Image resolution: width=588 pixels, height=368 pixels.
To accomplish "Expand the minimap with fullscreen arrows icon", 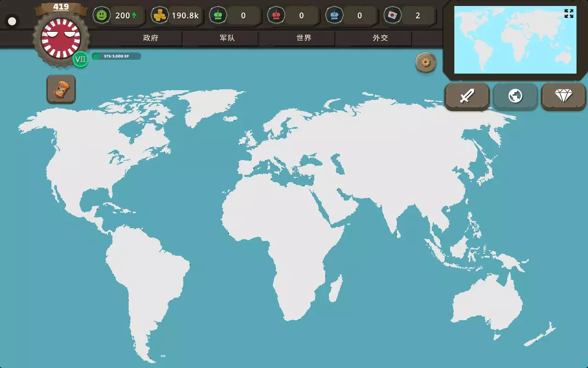I will click(x=569, y=14).
